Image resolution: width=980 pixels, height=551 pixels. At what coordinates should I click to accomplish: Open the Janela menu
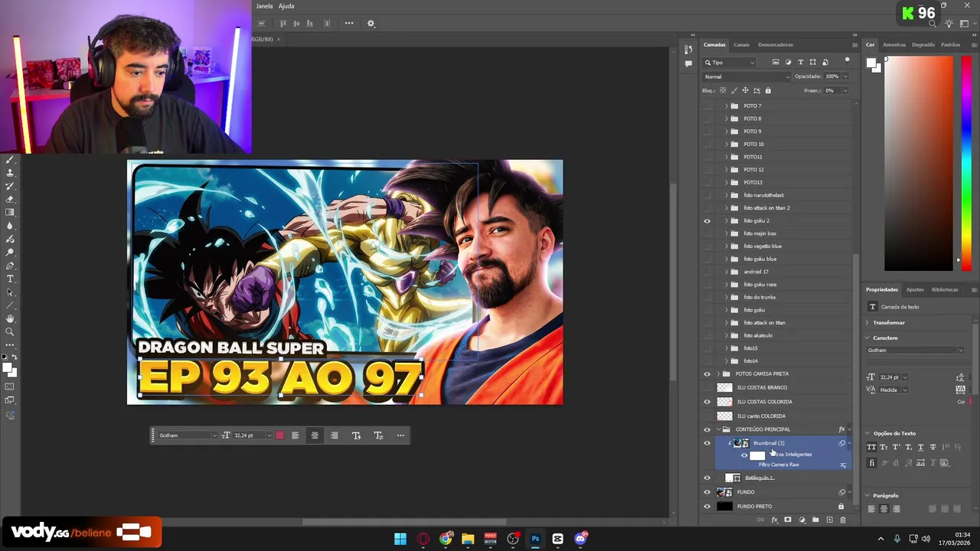264,6
